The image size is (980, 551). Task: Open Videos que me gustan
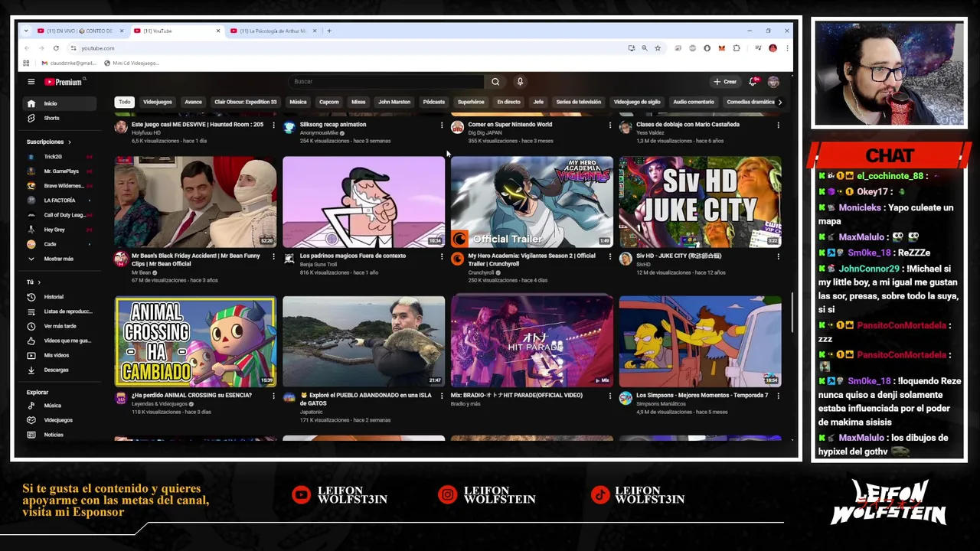point(60,341)
